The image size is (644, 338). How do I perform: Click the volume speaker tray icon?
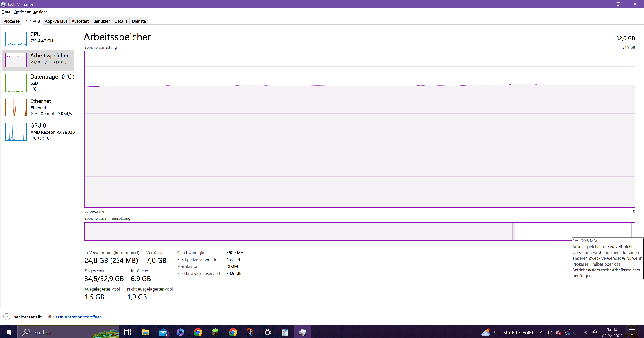(x=584, y=332)
